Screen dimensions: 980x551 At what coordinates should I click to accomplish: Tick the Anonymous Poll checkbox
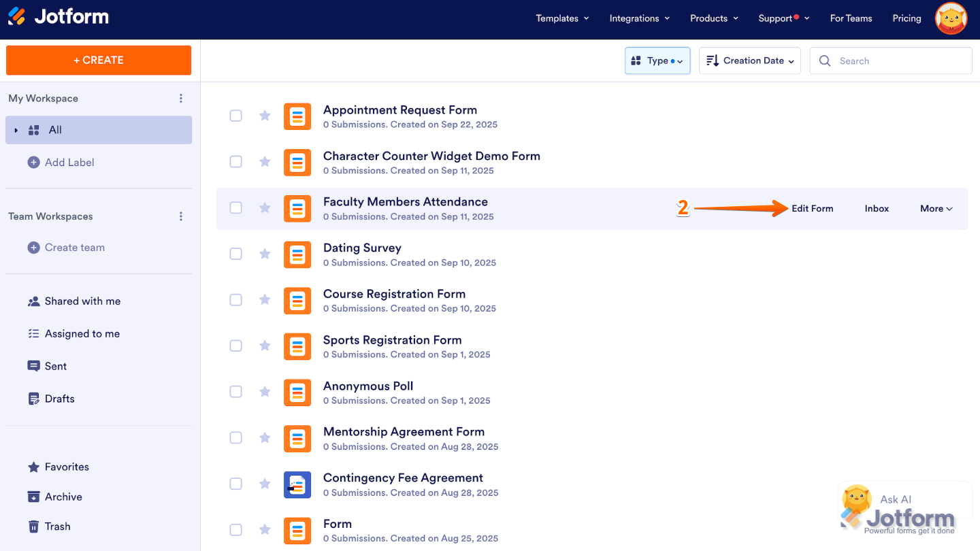(235, 392)
